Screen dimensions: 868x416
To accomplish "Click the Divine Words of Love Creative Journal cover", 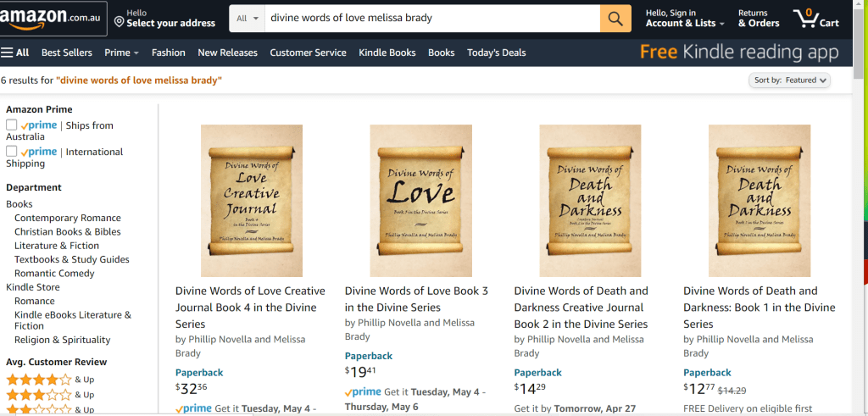I will coord(251,200).
